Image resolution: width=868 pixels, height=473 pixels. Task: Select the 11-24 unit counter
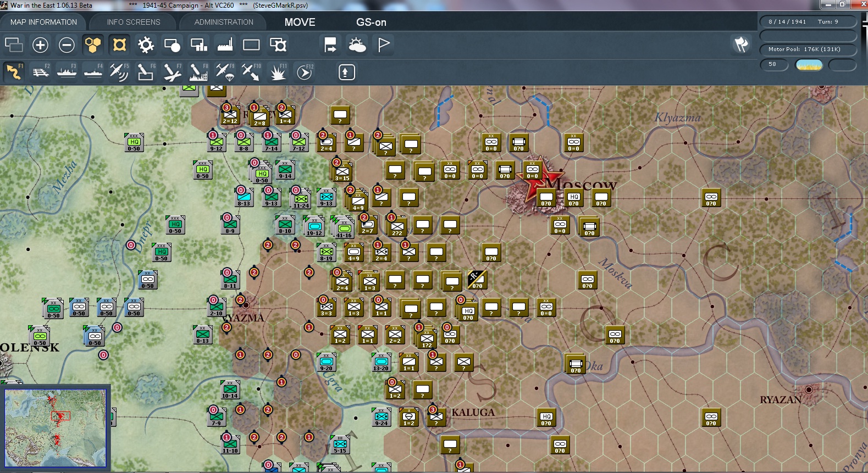pyautogui.click(x=301, y=199)
